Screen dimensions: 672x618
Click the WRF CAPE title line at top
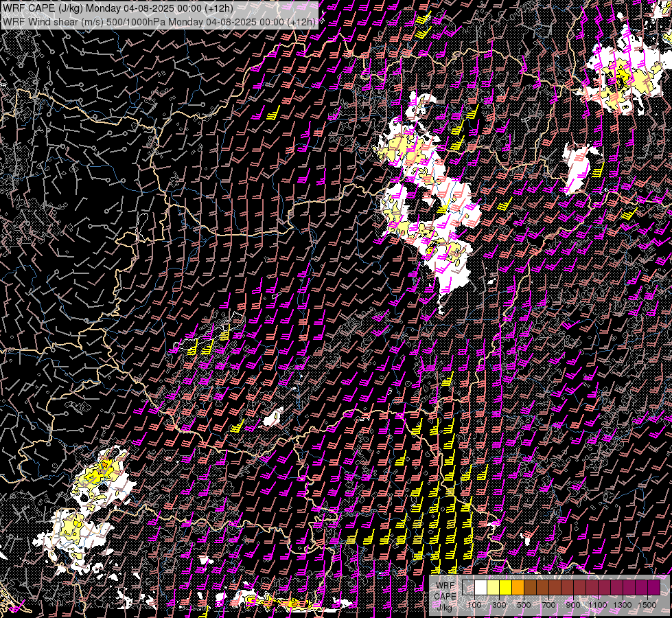point(118,8)
